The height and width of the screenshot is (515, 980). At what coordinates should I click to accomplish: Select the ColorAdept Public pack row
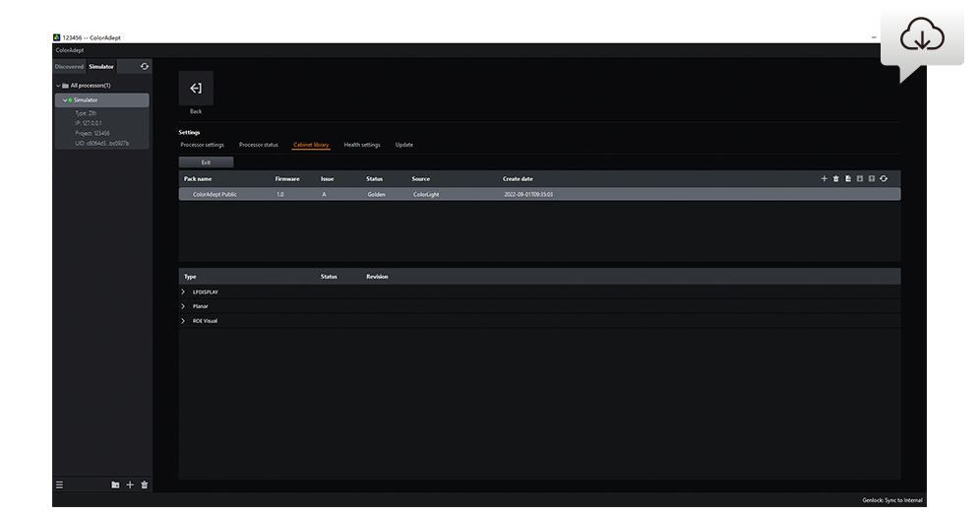(x=539, y=195)
